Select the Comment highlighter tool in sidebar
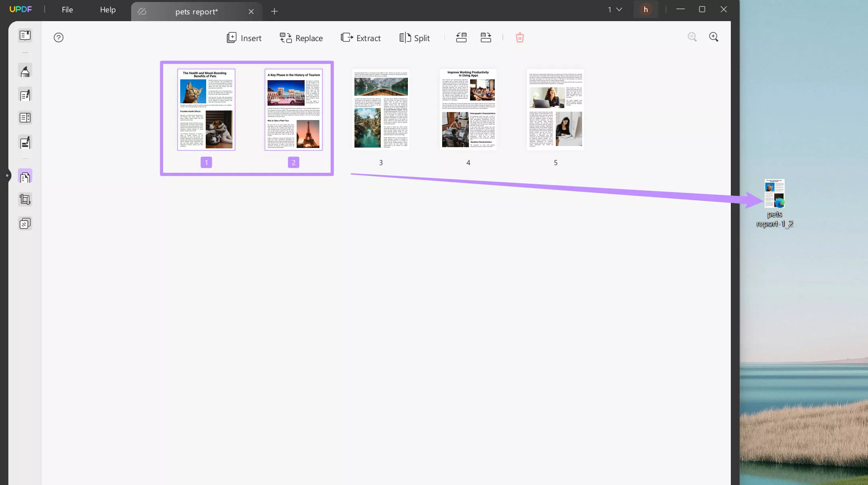868x485 pixels. click(x=25, y=71)
